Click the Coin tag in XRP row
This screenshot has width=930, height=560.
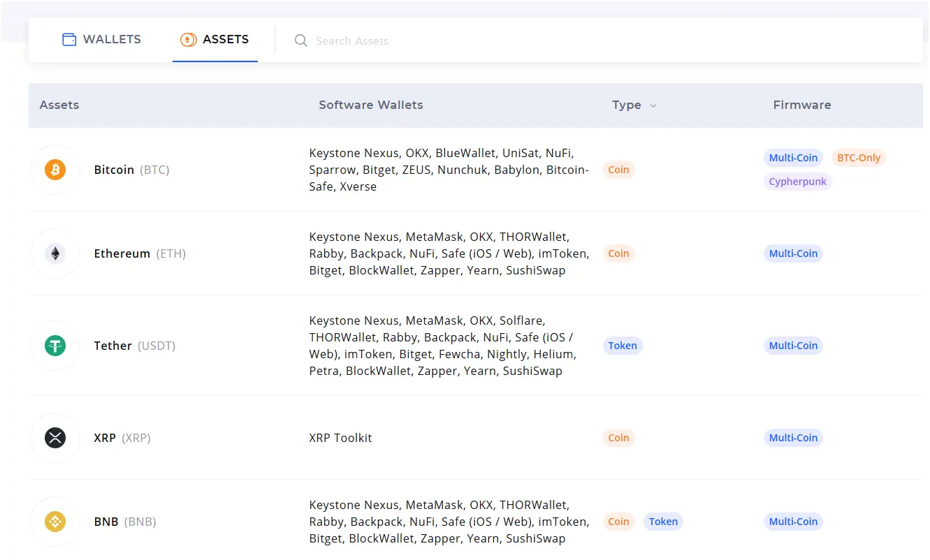tap(618, 438)
